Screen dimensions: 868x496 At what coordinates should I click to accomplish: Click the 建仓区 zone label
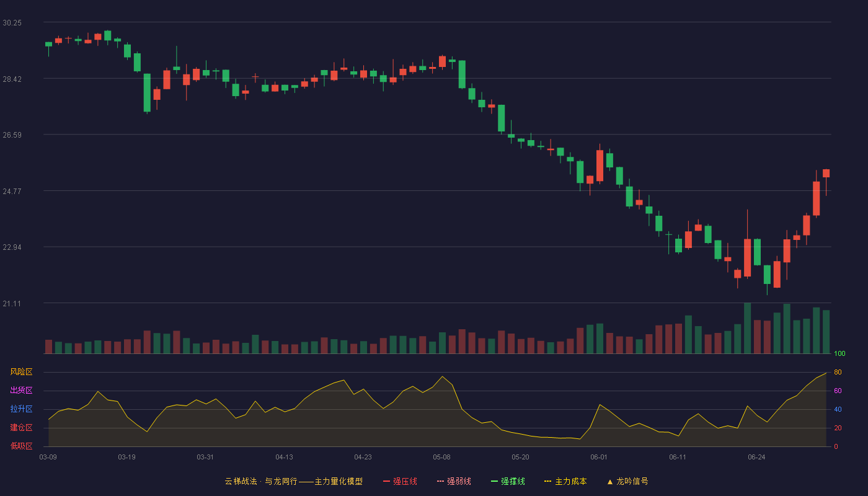(21, 428)
